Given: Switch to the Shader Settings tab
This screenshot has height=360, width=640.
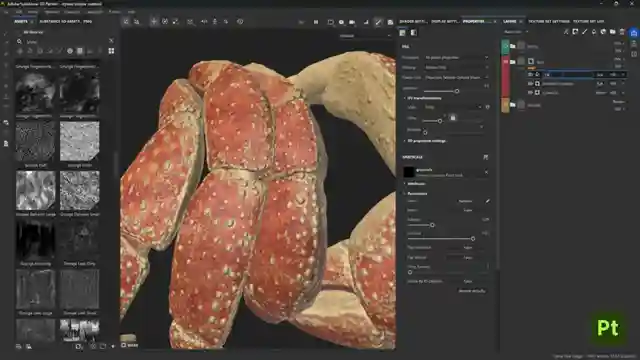Looking at the screenshot, I should pos(413,21).
